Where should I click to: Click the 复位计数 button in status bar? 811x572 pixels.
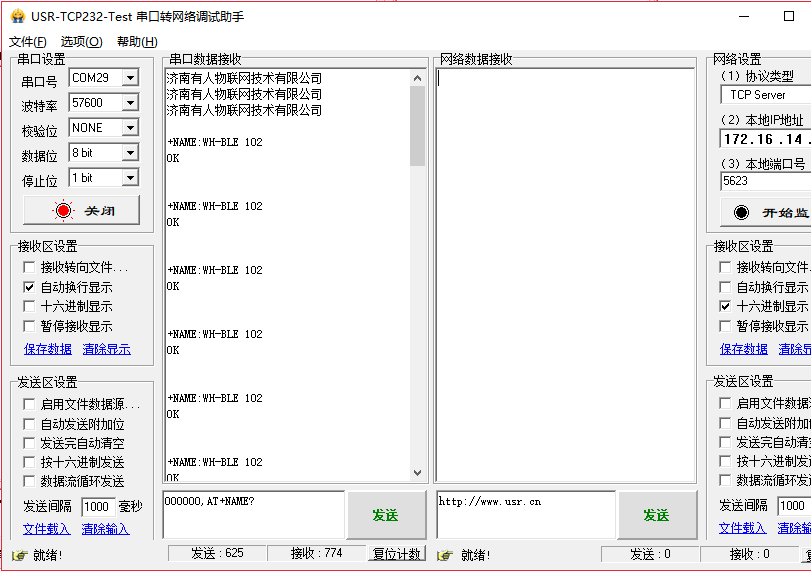397,554
